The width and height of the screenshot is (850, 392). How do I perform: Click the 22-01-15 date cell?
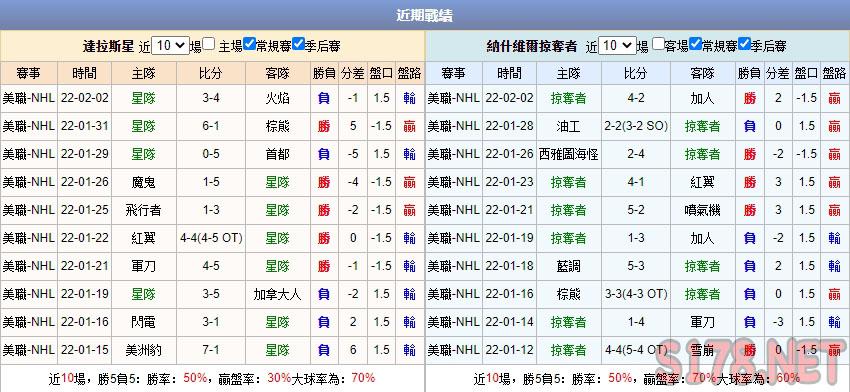pos(85,350)
